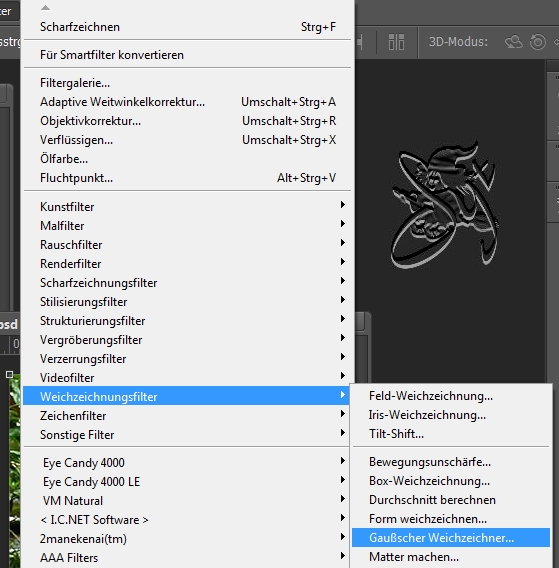This screenshot has height=568, width=559.
Task: Expand Stilisierungsfilter submenu
Action: click(x=187, y=302)
